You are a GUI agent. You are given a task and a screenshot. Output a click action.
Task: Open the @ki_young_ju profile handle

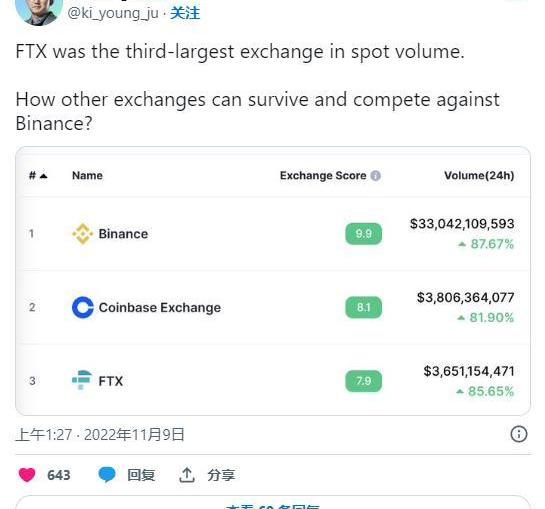point(113,13)
